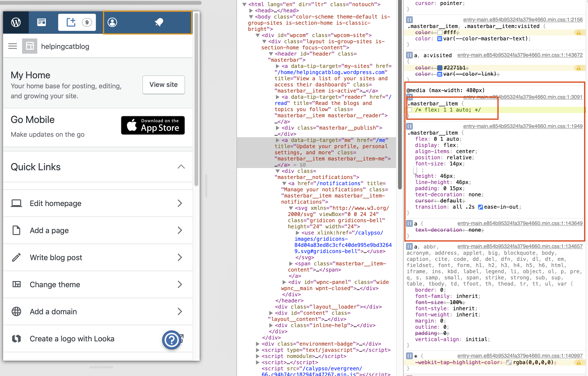Click the hamburger menu icon beside helpingcatblog
Screen dimensions: 588x376
(x=12, y=46)
